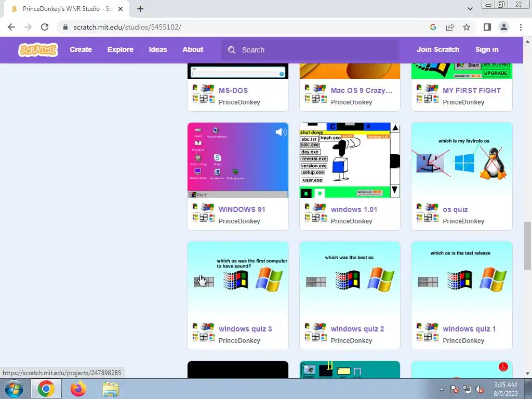
Task: Click avatar on os quiz card
Action: (428, 212)
